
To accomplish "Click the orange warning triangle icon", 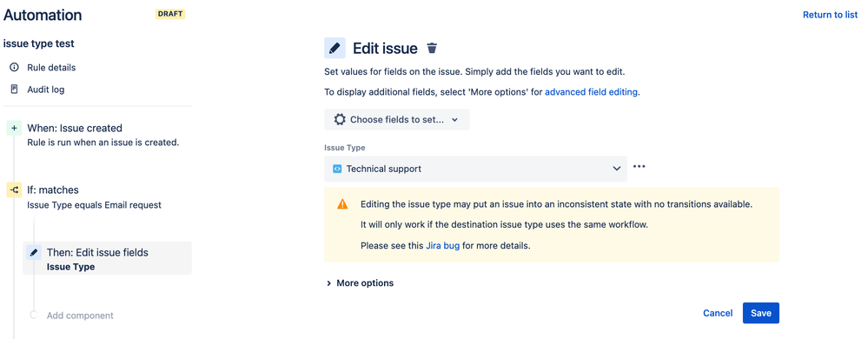I will (342, 204).
